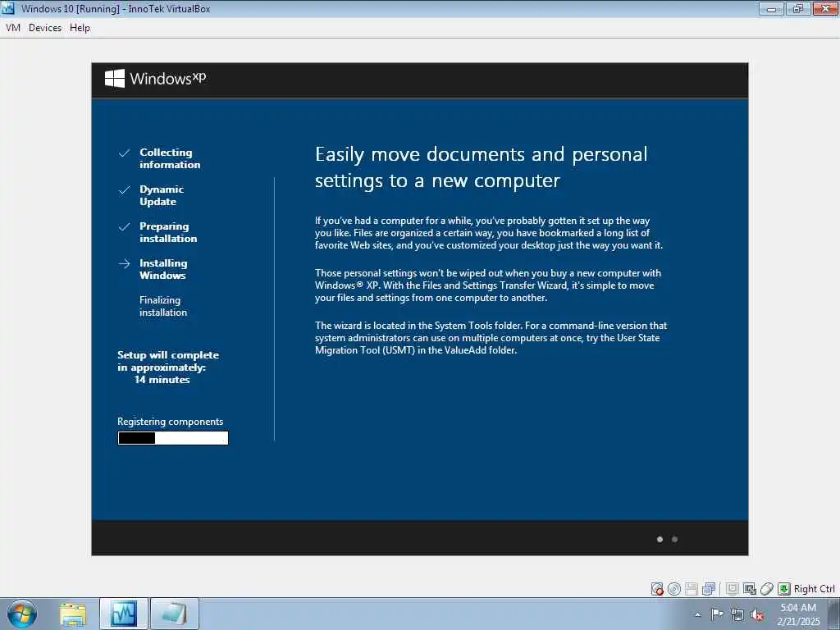This screenshot has height=630, width=840.
Task: Click the arrow beside Installing Windows
Action: click(125, 264)
